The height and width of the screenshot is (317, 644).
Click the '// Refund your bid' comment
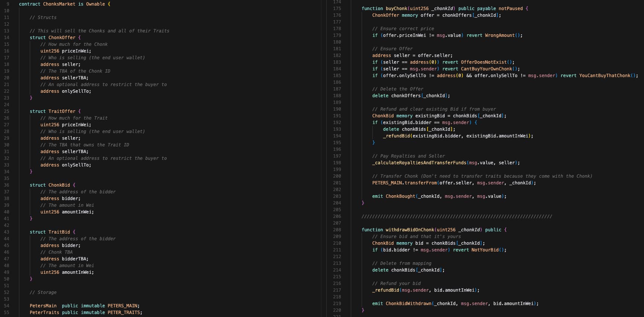click(397, 283)
